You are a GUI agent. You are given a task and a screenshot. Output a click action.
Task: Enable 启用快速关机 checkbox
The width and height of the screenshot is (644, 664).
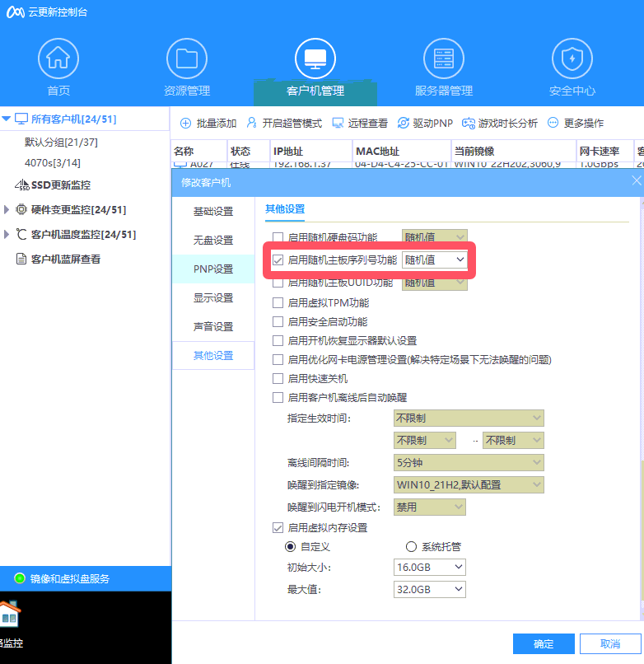coord(278,379)
